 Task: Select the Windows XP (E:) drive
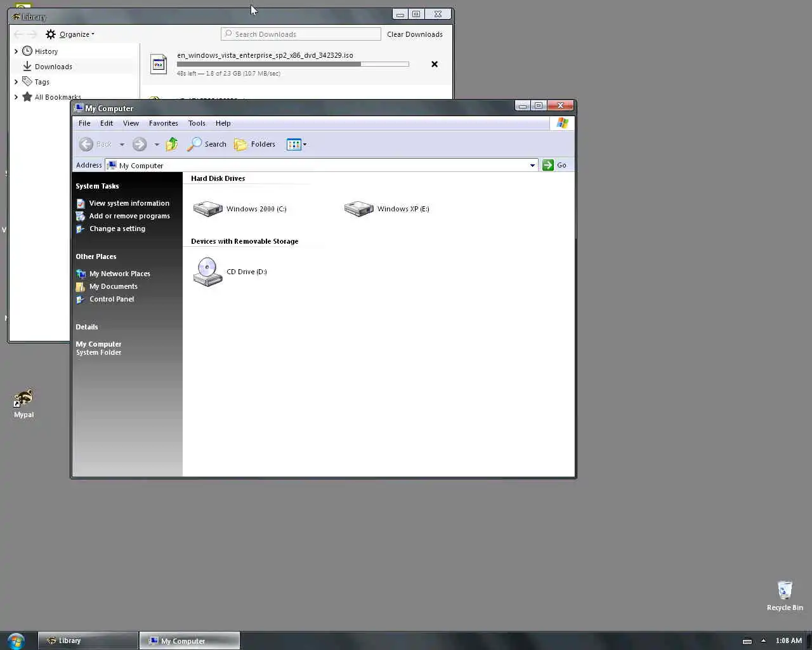point(387,209)
